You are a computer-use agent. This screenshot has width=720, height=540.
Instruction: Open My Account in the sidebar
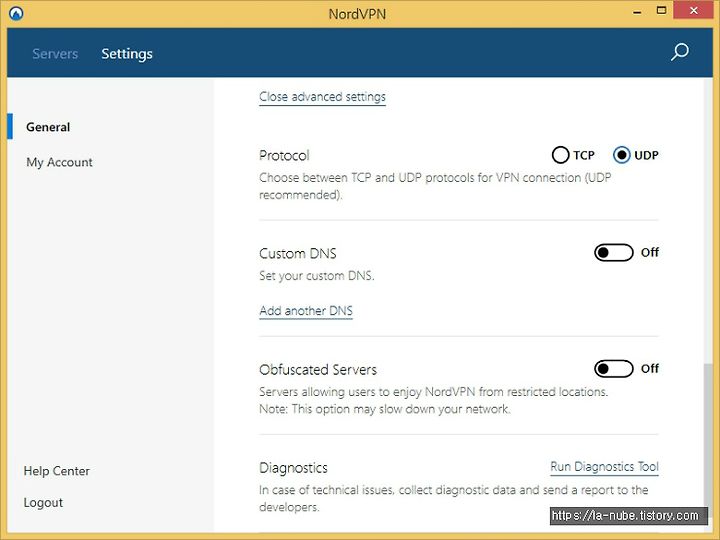pyautogui.click(x=59, y=162)
